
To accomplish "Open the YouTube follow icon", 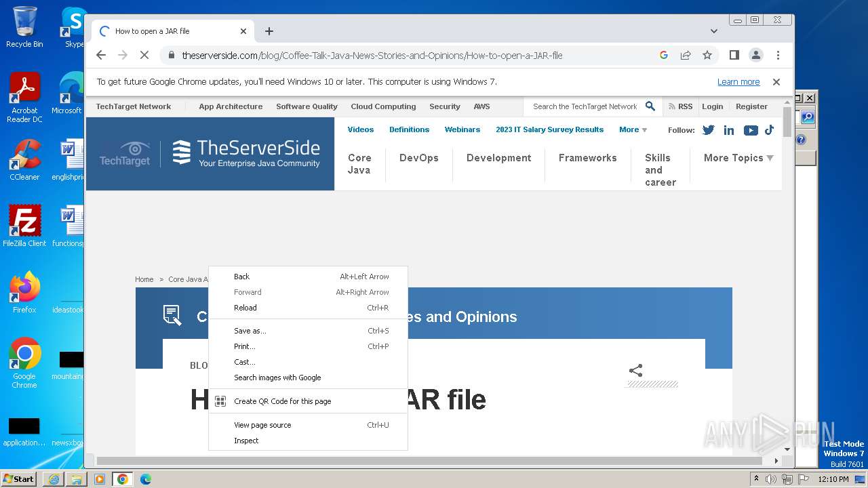I will 750,130.
